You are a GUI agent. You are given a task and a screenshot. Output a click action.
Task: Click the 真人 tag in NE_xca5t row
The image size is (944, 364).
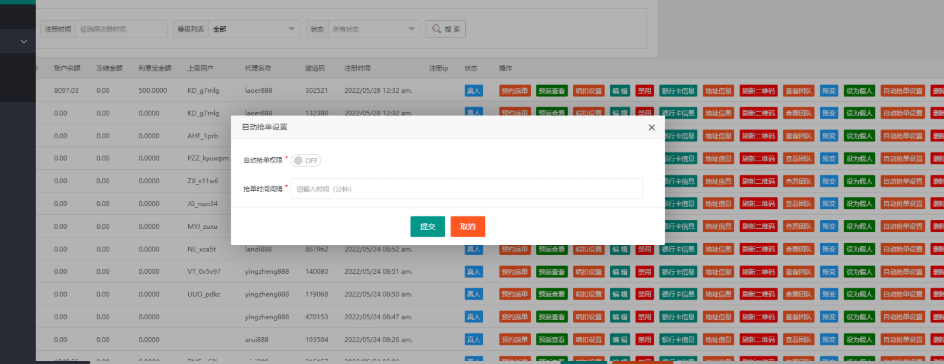(474, 249)
